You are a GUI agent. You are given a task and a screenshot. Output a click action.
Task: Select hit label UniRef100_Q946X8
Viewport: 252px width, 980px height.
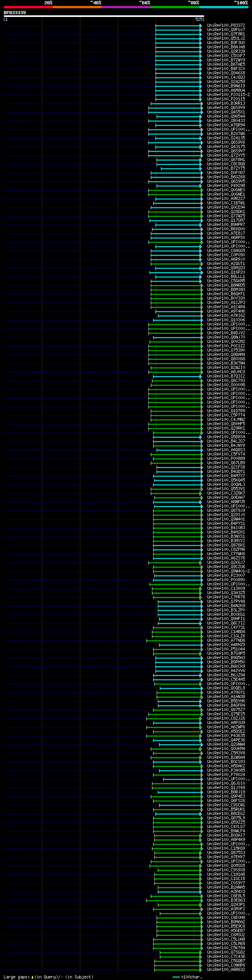tap(226, 73)
